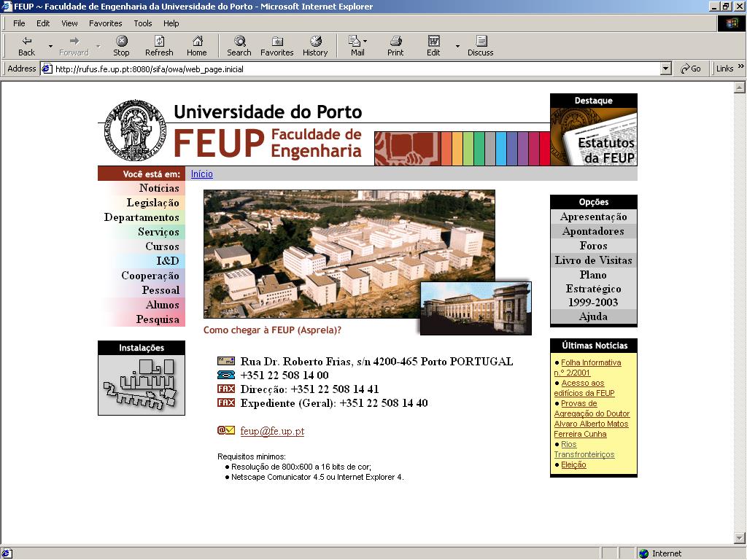Screen dimensions: 747x560
Task: Click the IE page icon in the address bar
Action: click(x=47, y=69)
